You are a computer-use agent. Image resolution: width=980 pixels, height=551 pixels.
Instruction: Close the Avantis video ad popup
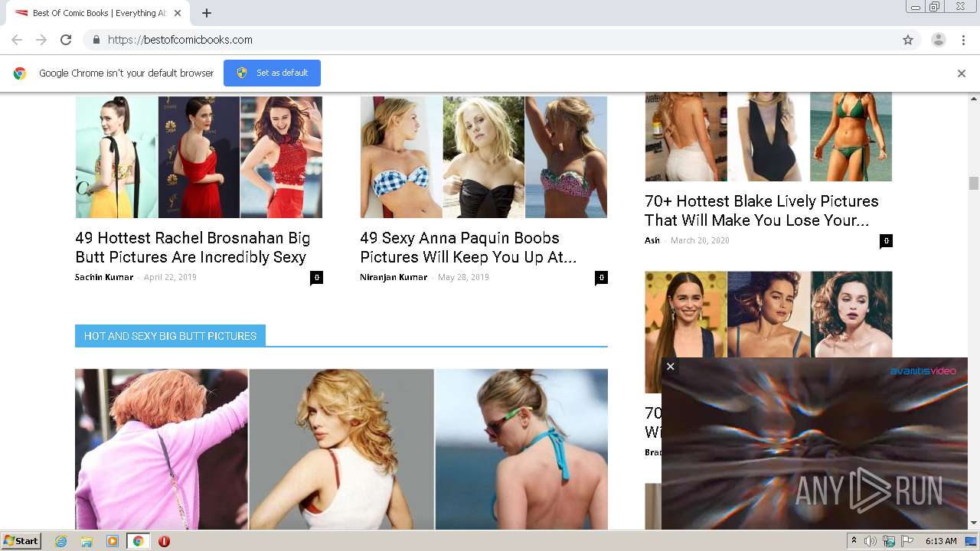670,367
